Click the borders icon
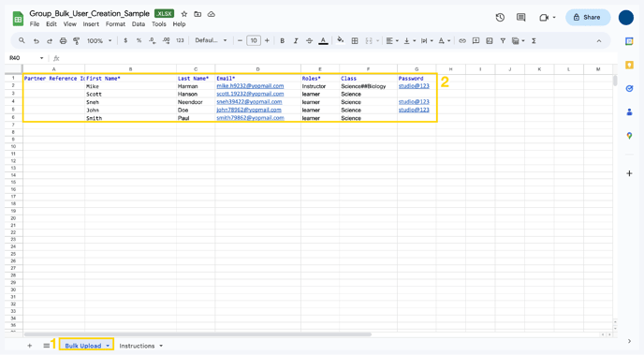 (x=355, y=40)
